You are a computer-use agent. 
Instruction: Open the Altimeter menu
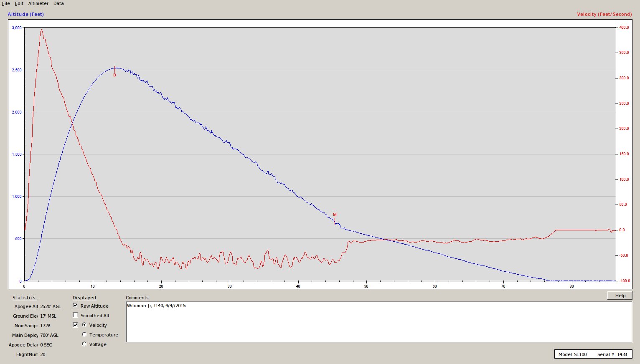(x=38, y=3)
